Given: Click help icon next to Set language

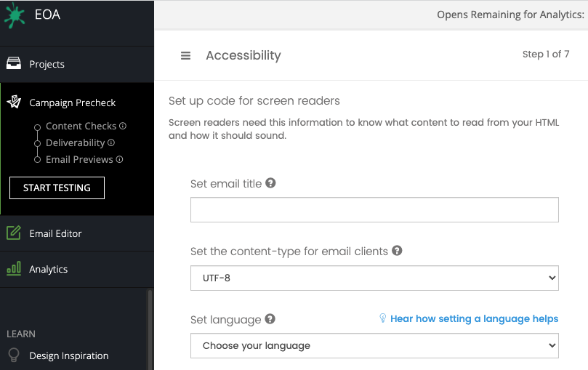Looking at the screenshot, I should point(270,319).
